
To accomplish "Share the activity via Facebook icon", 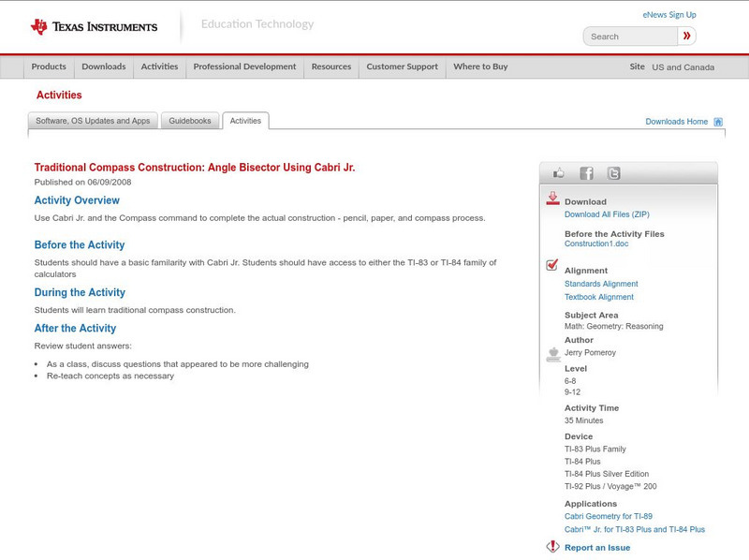I will pyautogui.click(x=586, y=173).
